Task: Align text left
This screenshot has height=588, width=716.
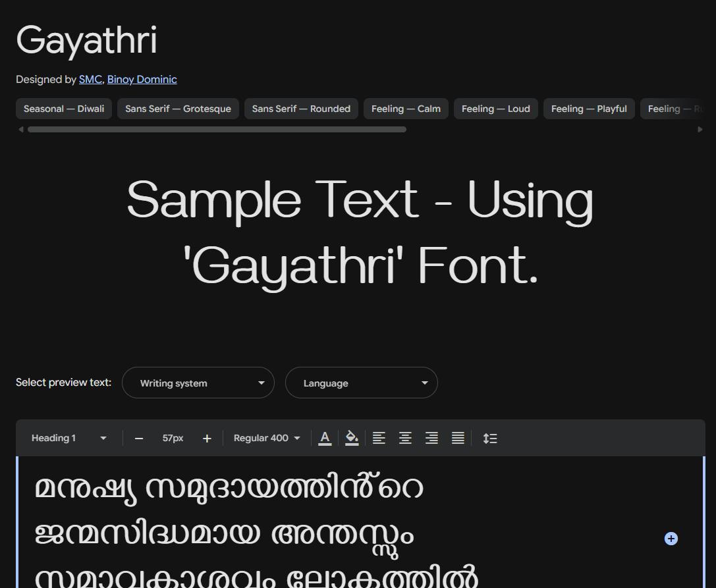Action: click(379, 439)
